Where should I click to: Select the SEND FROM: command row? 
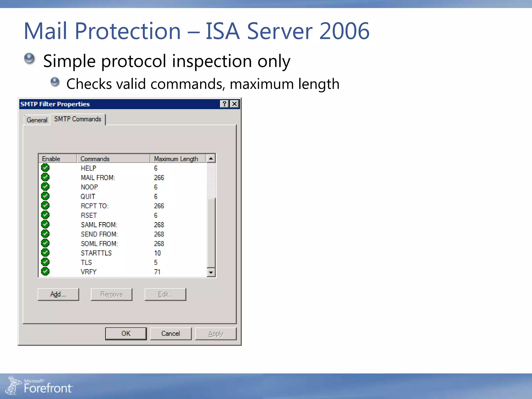123,234
